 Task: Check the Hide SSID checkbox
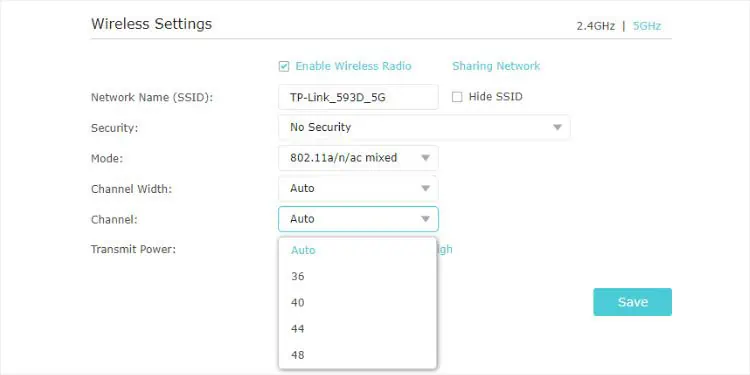coord(457,97)
